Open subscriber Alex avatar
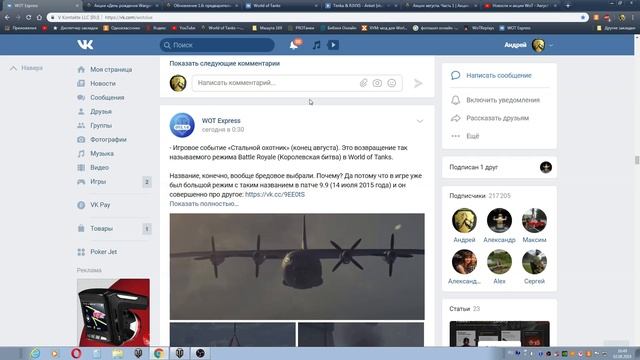This screenshot has height=360, width=640. pos(499,262)
